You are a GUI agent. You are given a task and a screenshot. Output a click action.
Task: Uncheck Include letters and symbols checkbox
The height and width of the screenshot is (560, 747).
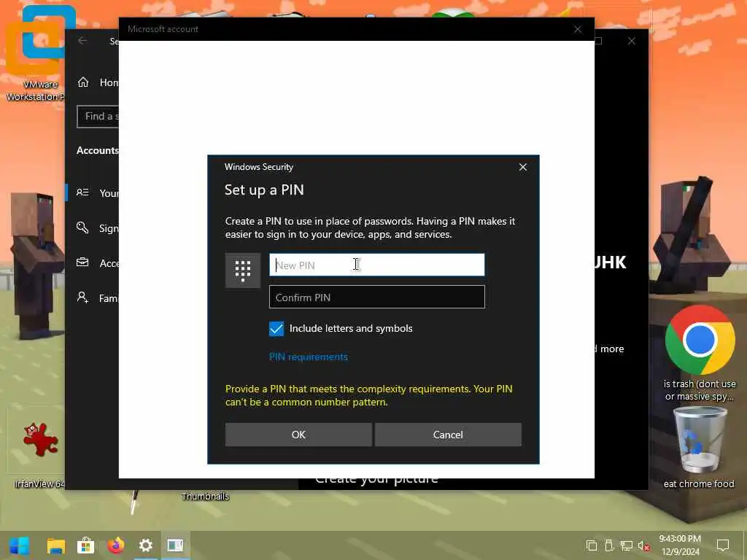(276, 329)
